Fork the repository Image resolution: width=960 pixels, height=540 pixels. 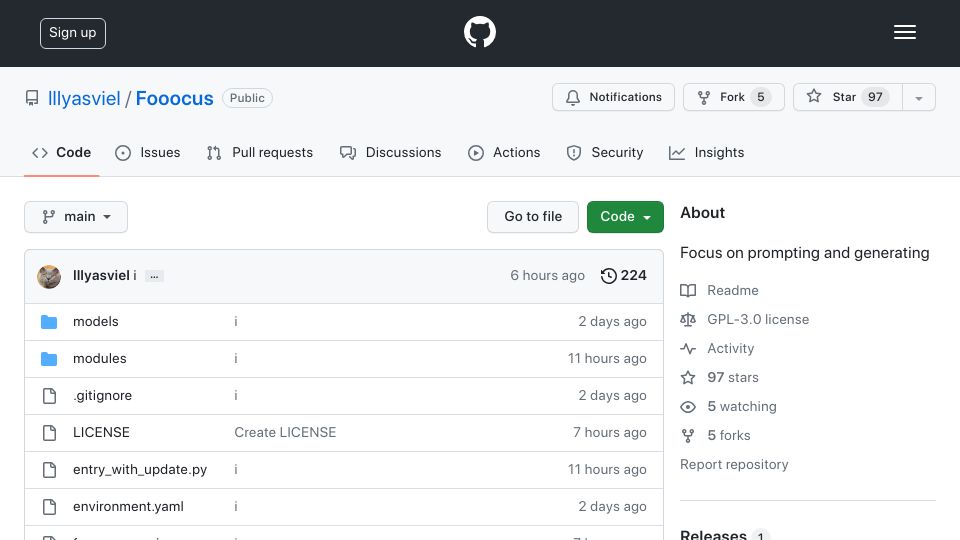coord(733,97)
